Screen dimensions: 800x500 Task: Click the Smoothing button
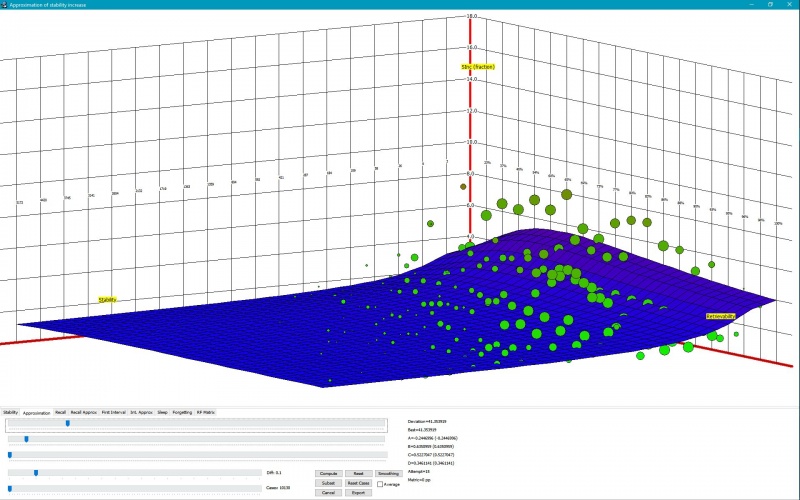pyautogui.click(x=389, y=473)
